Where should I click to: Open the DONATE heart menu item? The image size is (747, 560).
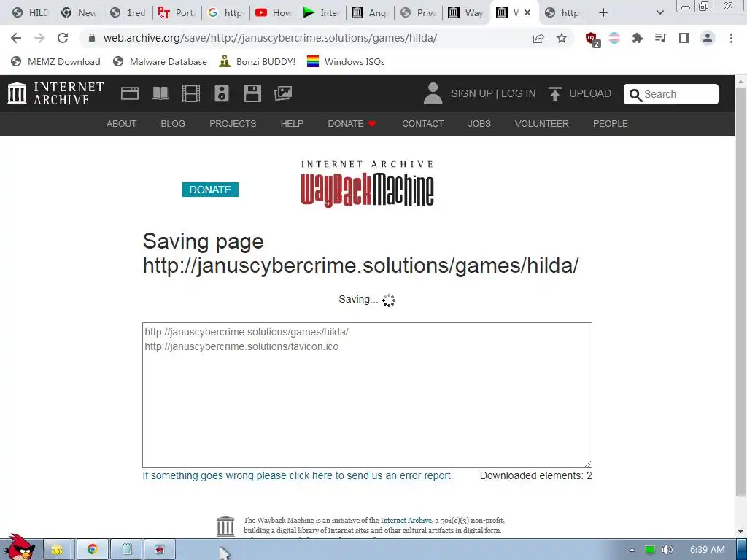pos(352,124)
